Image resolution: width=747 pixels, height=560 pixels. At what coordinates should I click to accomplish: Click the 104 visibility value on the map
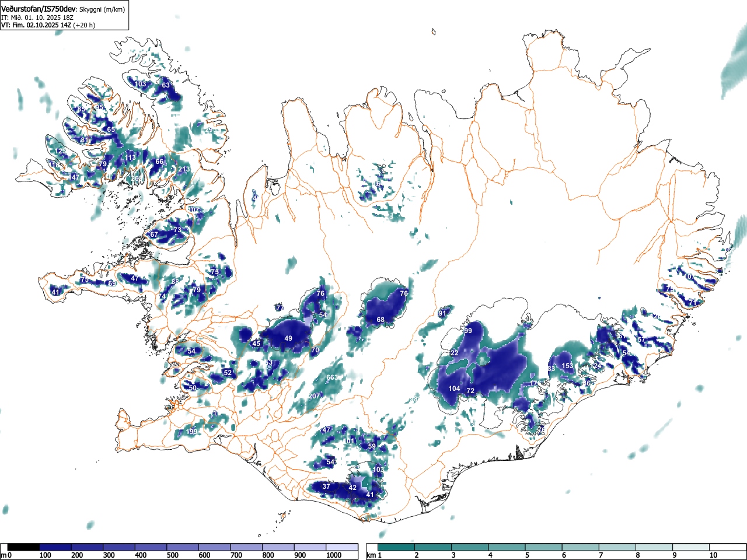(454, 388)
